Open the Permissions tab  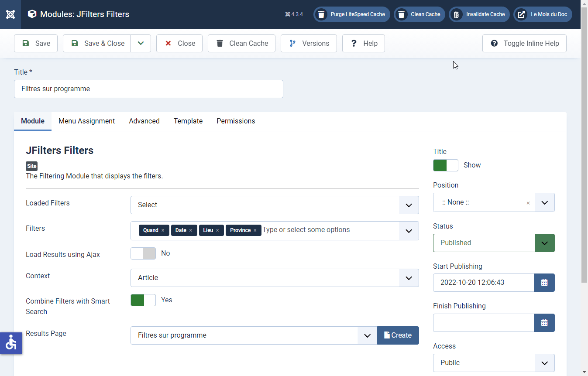pyautogui.click(x=236, y=121)
